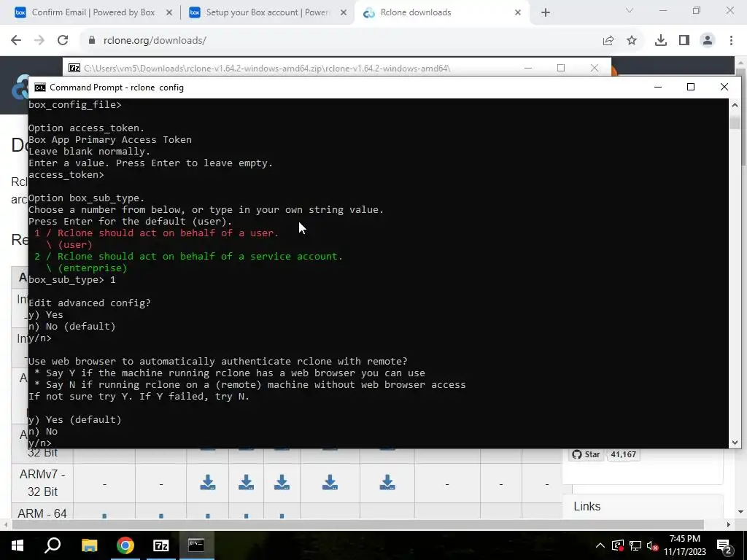Click ARMv7 - 32 Bit row label
747x560 pixels.
pyautogui.click(x=42, y=483)
